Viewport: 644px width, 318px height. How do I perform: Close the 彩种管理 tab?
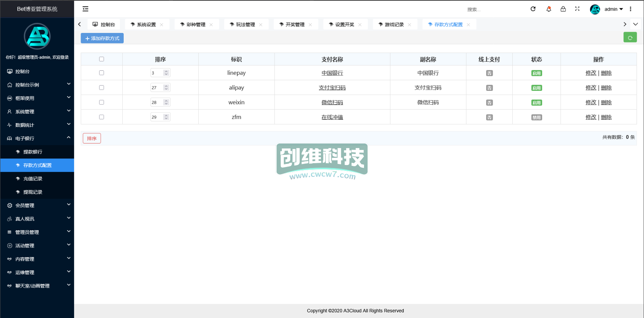click(211, 25)
